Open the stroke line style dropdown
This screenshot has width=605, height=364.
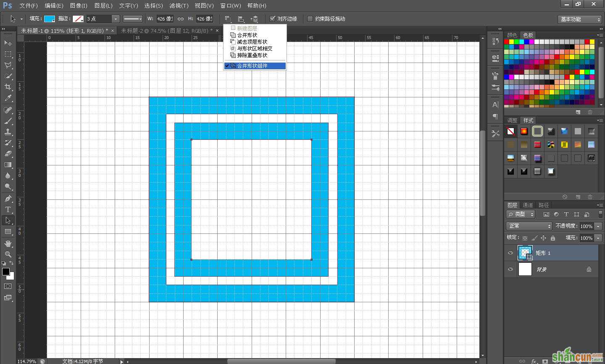(x=133, y=19)
